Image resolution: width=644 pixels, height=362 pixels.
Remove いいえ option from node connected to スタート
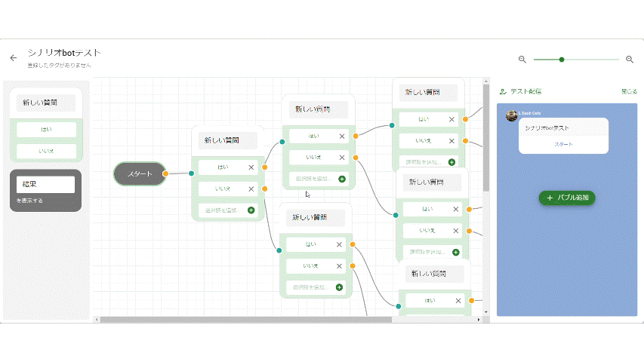click(251, 189)
